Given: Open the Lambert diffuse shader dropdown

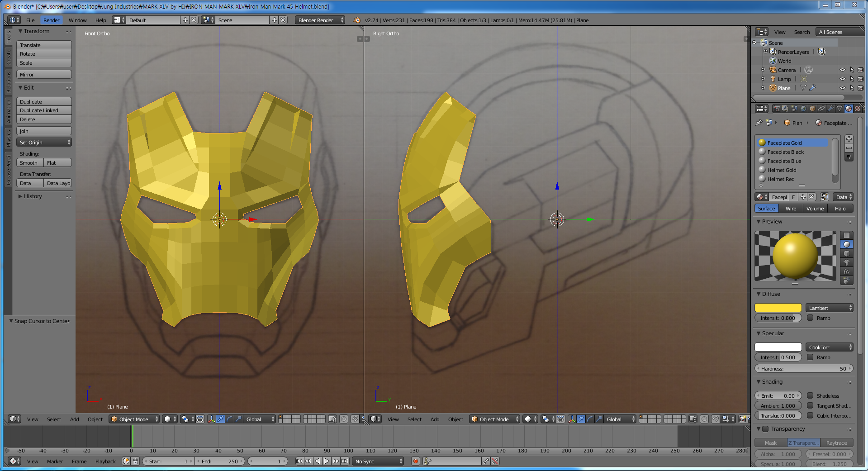Looking at the screenshot, I should coord(830,308).
